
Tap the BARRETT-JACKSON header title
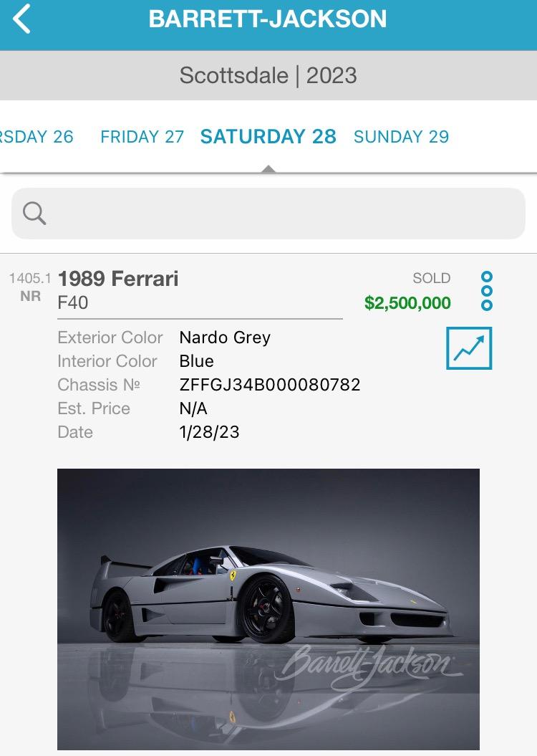pyautogui.click(x=268, y=19)
